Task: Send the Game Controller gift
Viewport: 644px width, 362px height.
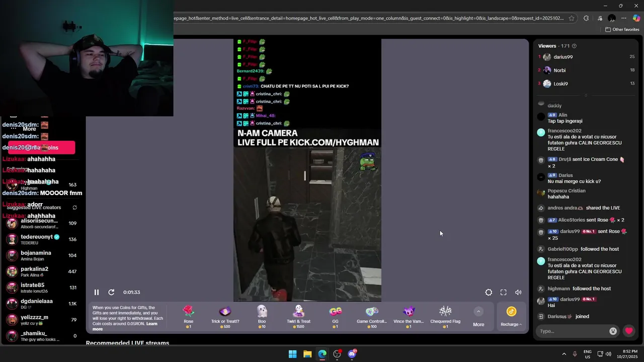Action: (372, 317)
